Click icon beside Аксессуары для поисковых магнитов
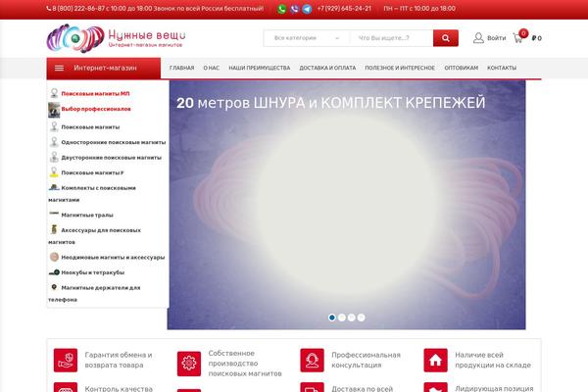588x392 pixels. 54,229
